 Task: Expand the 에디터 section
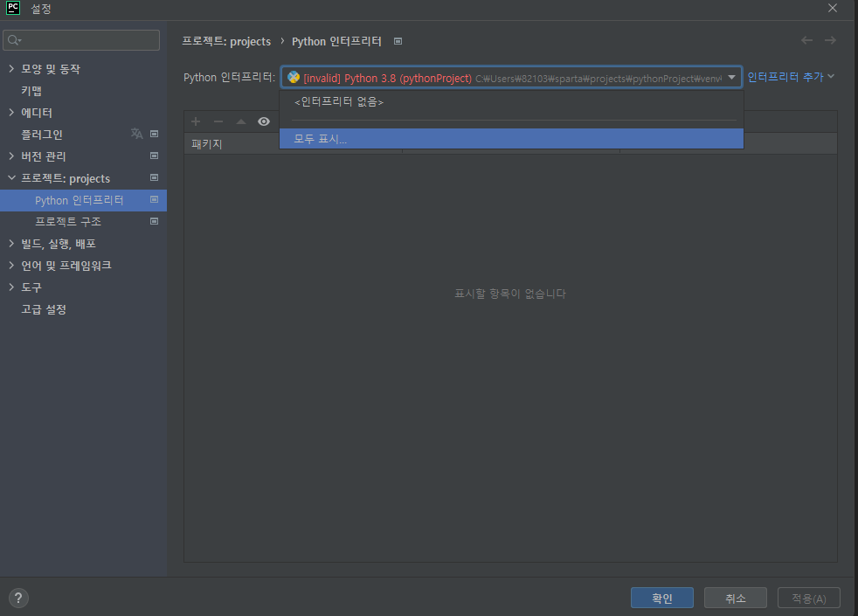(11, 112)
